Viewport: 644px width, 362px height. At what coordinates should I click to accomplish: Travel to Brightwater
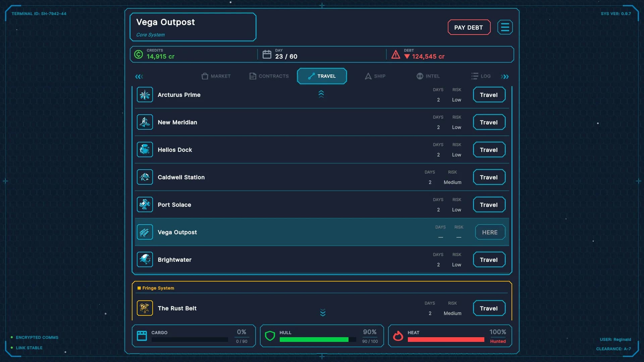[489, 260]
